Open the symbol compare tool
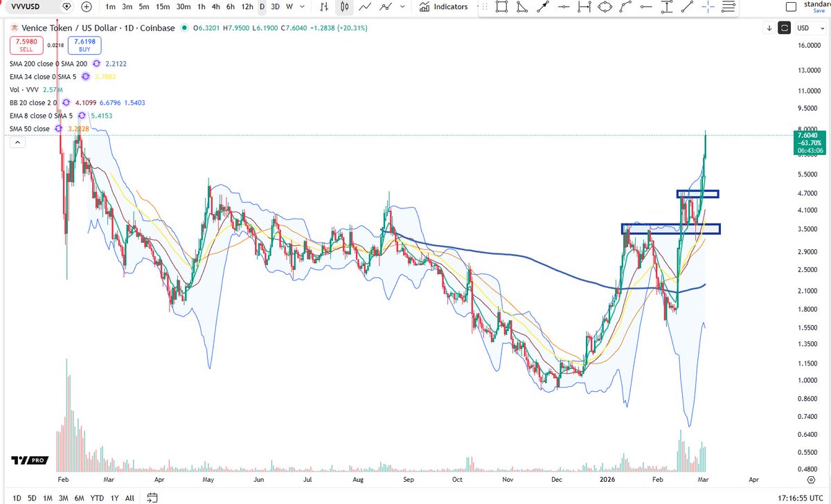The height and width of the screenshot is (504, 831). (86, 6)
